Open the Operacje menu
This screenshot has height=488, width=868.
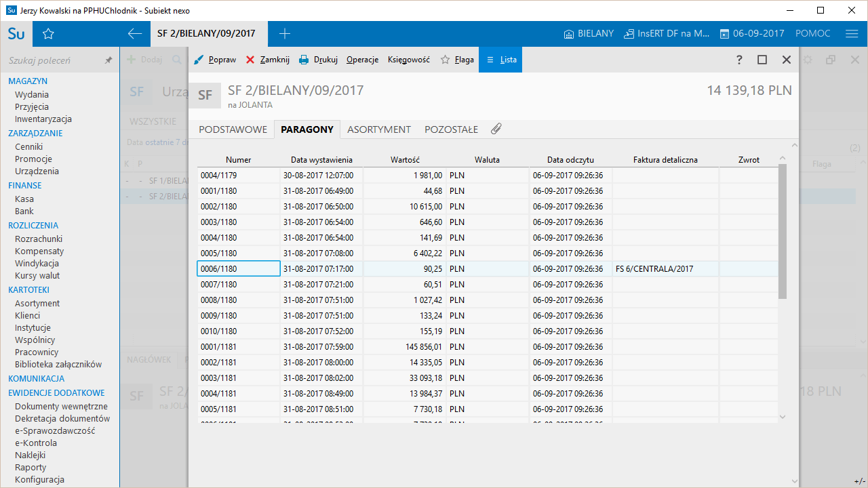[362, 60]
